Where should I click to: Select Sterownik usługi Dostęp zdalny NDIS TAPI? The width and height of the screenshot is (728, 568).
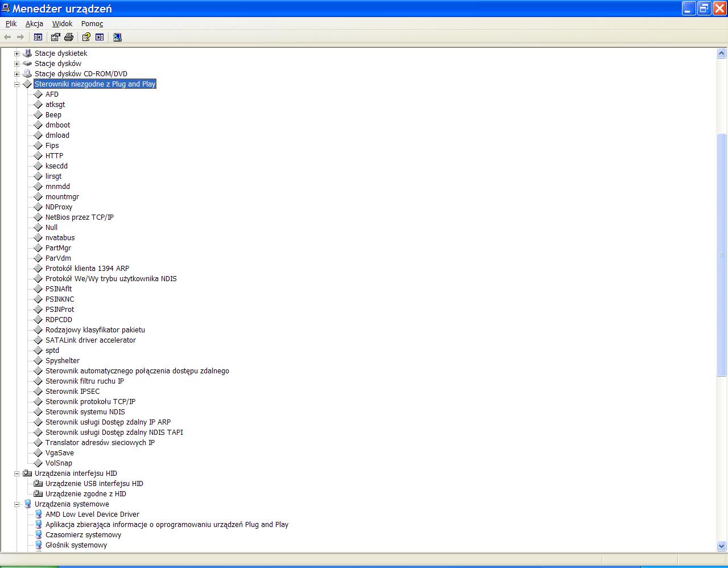click(114, 433)
